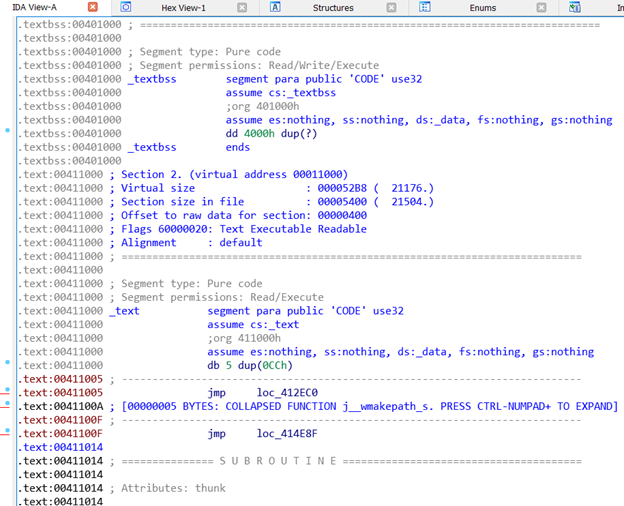
Task: Click the 4000h value in the dd line
Action: click(259, 133)
